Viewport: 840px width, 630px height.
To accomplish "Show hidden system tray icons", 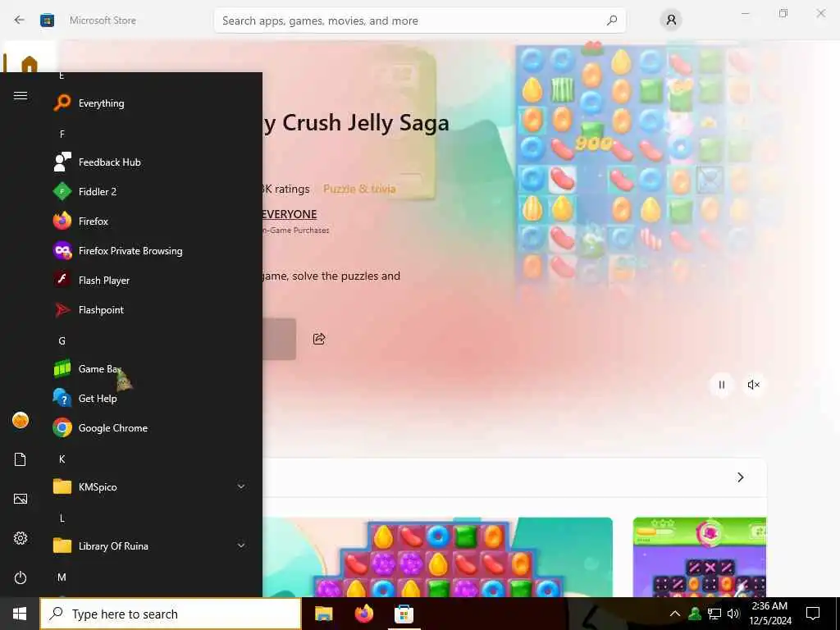I will 675,614.
